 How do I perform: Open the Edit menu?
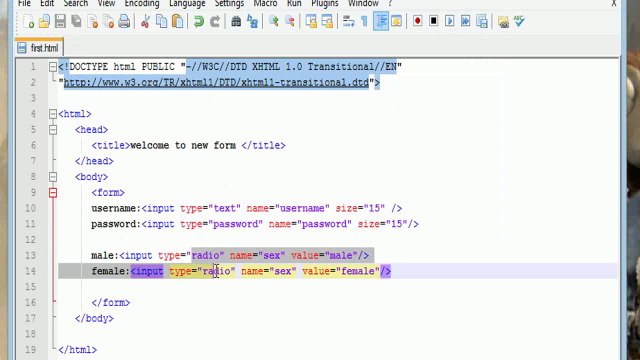(47, 4)
